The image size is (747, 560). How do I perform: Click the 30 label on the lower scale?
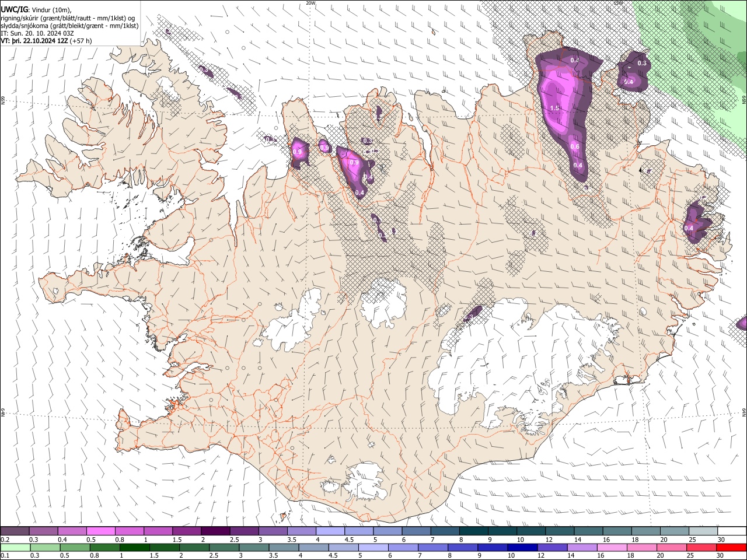point(721,555)
